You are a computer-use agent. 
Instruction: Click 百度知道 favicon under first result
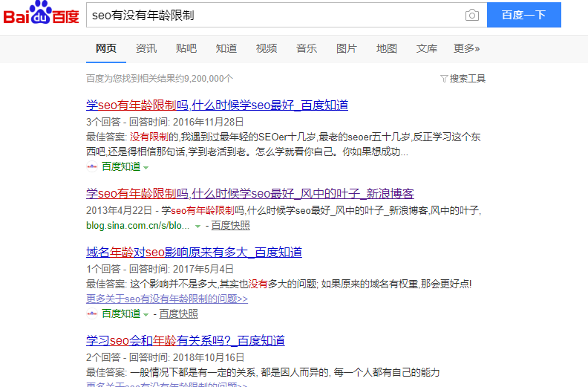click(92, 166)
